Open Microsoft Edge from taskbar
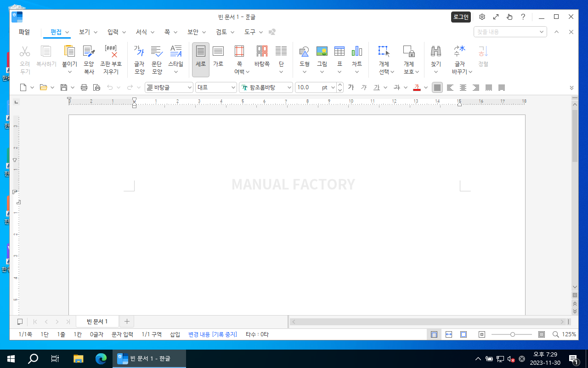This screenshot has width=588, height=368. point(101,358)
